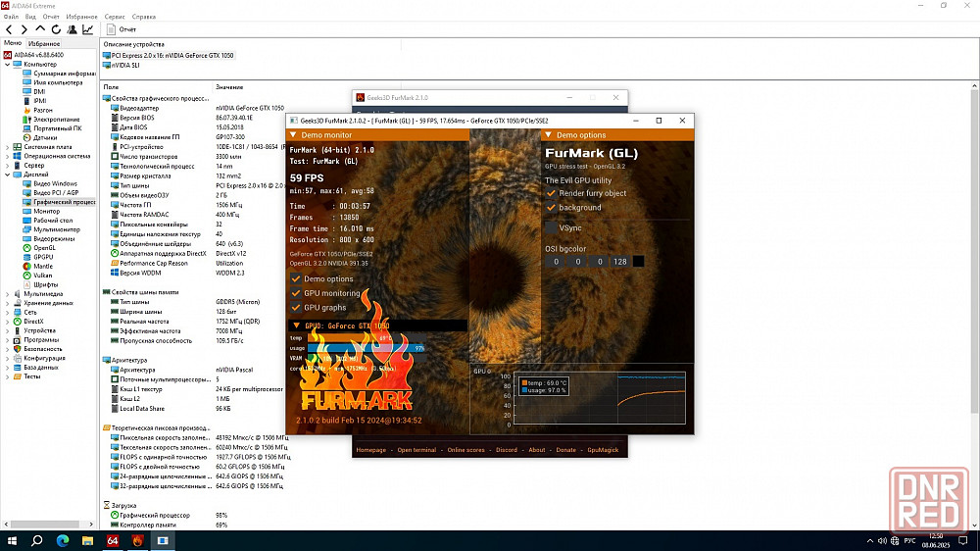Expand the Операционная система tree node
Image resolution: width=980 pixels, height=551 pixels.
tap(8, 156)
